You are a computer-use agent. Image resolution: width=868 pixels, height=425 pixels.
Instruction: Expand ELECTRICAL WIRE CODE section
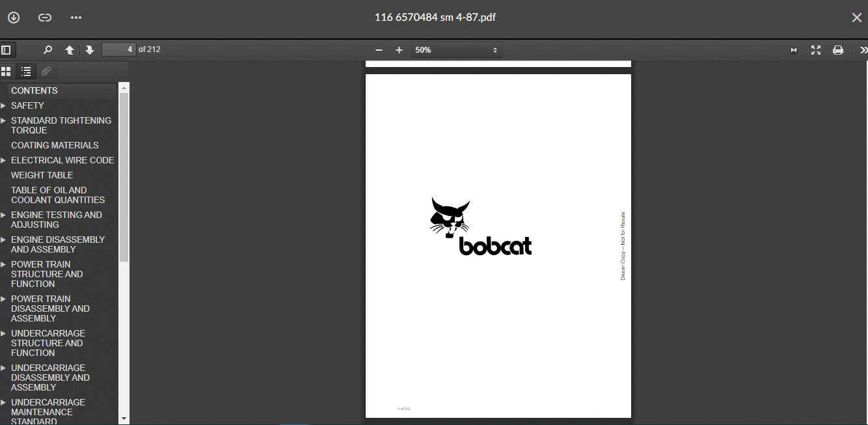tap(3, 160)
